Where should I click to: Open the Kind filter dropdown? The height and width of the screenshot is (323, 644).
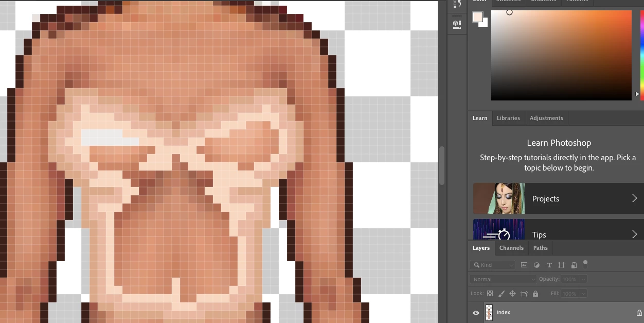point(492,265)
